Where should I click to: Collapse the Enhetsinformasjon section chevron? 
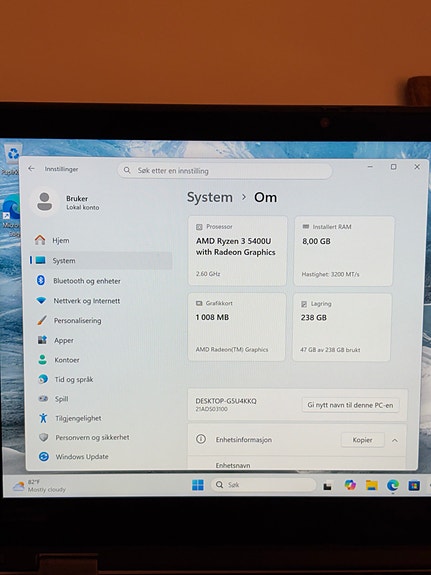coord(395,440)
